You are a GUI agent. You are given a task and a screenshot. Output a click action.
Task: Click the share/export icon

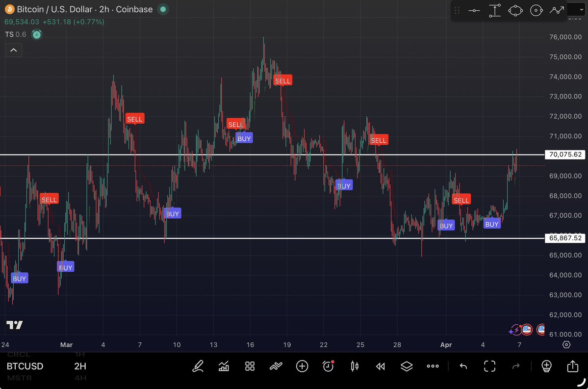pyautogui.click(x=572, y=366)
